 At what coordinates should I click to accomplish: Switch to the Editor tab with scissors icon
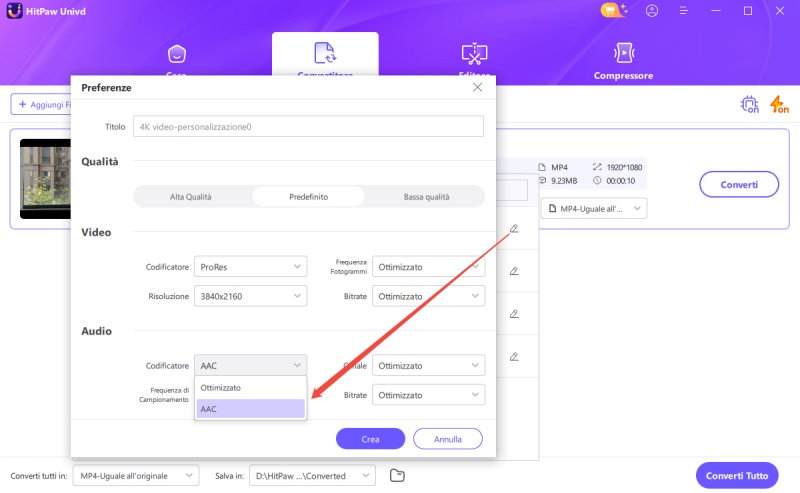(x=474, y=54)
